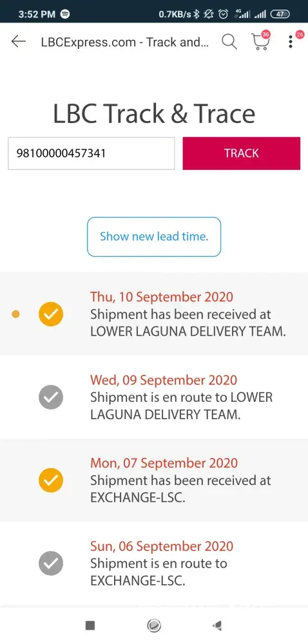
Task: Open the shopping cart with 36 badge
Action: point(260,41)
